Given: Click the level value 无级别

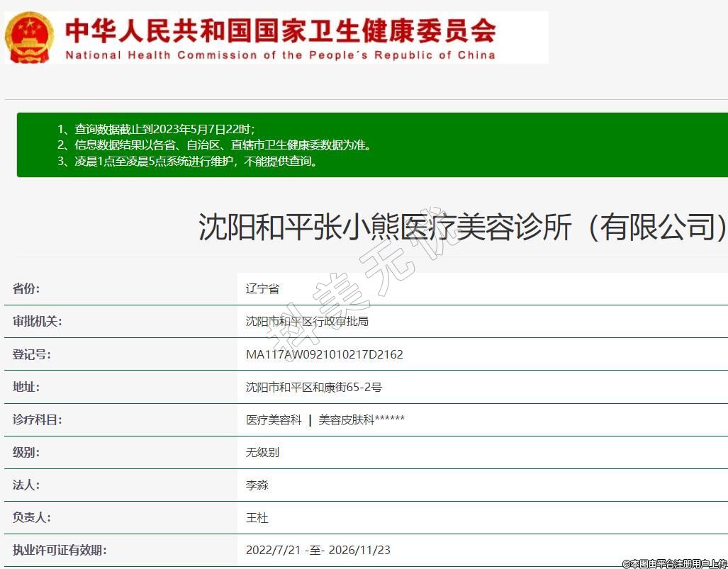Looking at the screenshot, I should click(262, 452).
